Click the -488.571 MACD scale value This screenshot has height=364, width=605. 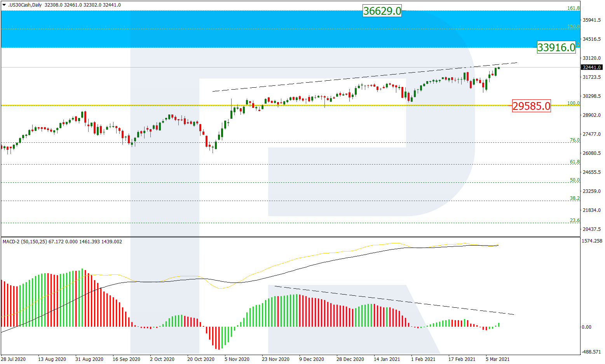592,352
